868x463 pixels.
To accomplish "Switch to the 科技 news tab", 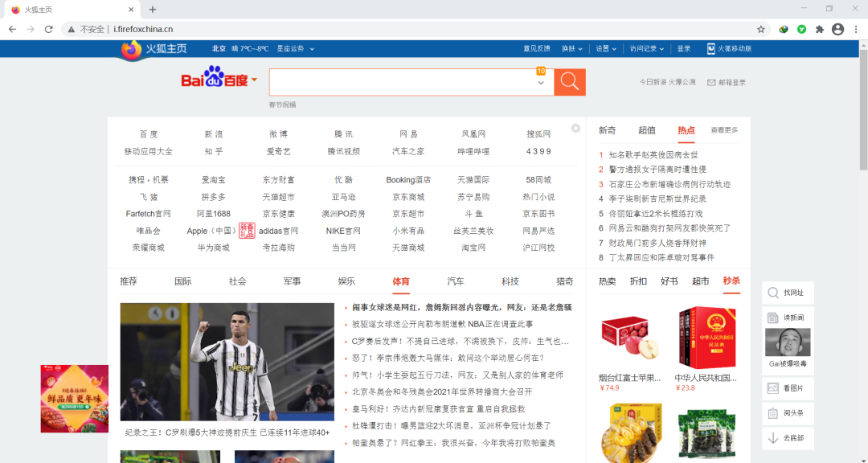I will [x=510, y=281].
